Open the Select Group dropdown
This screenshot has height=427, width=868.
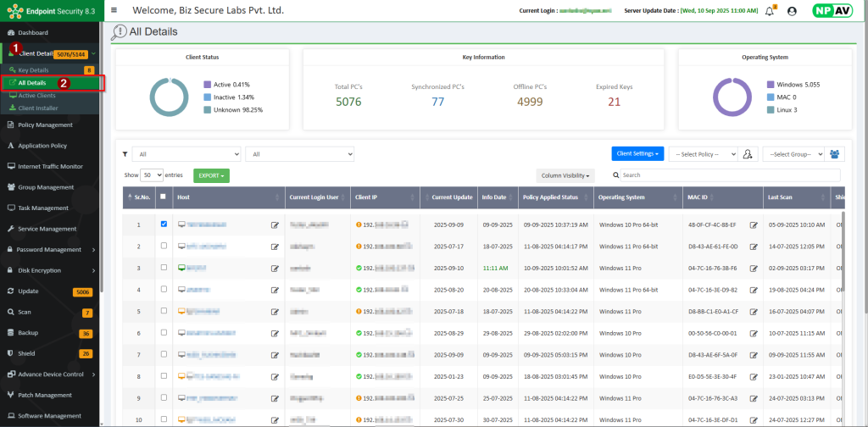793,154
